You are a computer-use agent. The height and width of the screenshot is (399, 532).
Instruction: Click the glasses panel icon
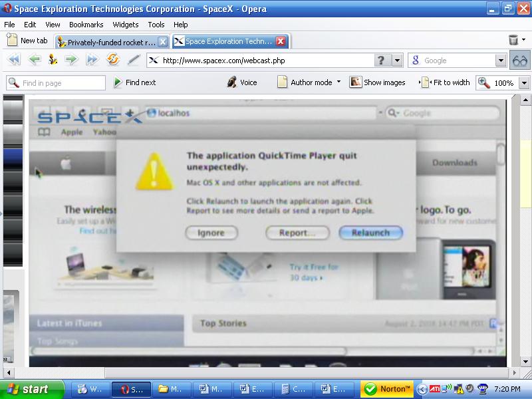point(520,61)
